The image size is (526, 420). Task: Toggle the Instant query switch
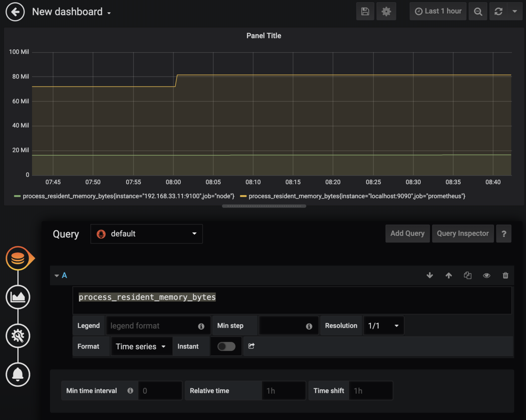click(x=226, y=346)
